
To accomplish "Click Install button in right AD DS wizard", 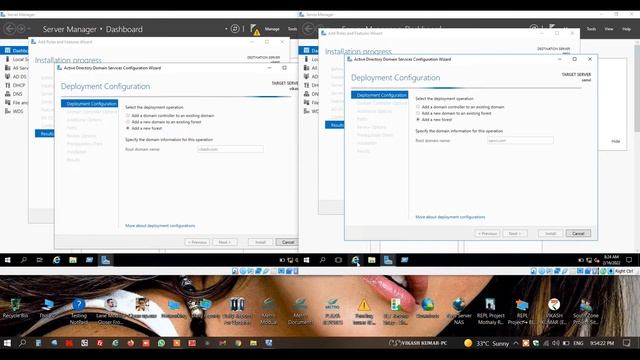I will tap(551, 233).
